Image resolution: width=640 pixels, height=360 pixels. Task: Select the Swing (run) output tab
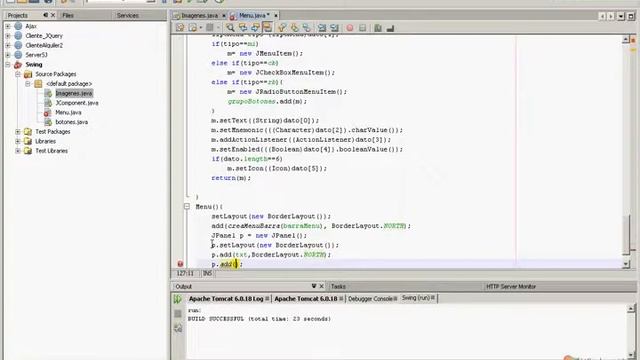coord(416,298)
